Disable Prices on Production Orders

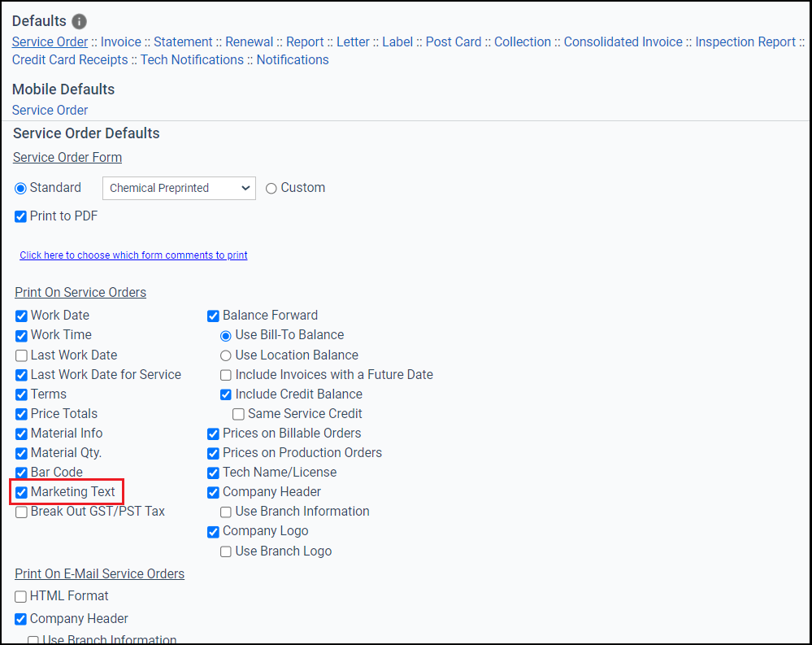[213, 453]
